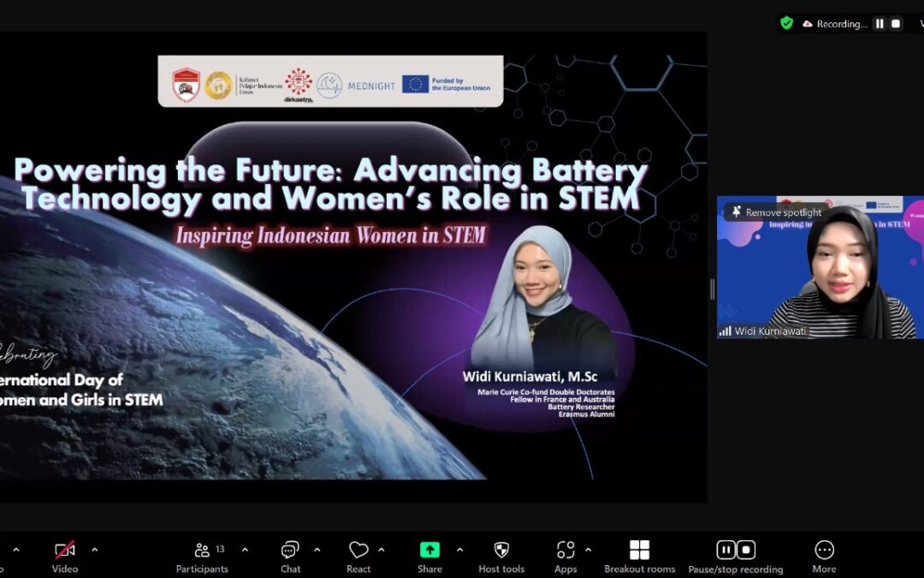Expand the caret beside Chat

[x=317, y=550]
